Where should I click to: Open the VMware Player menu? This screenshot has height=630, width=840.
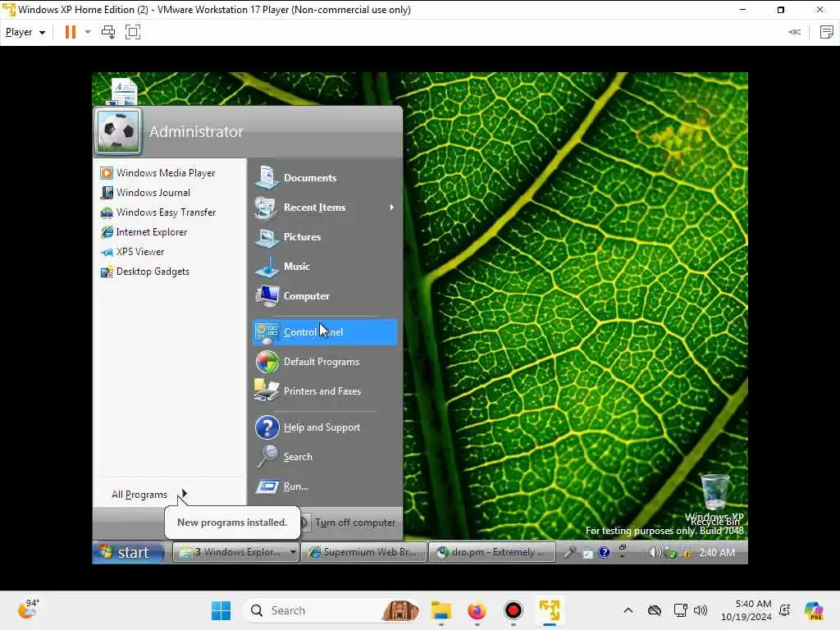coord(25,32)
